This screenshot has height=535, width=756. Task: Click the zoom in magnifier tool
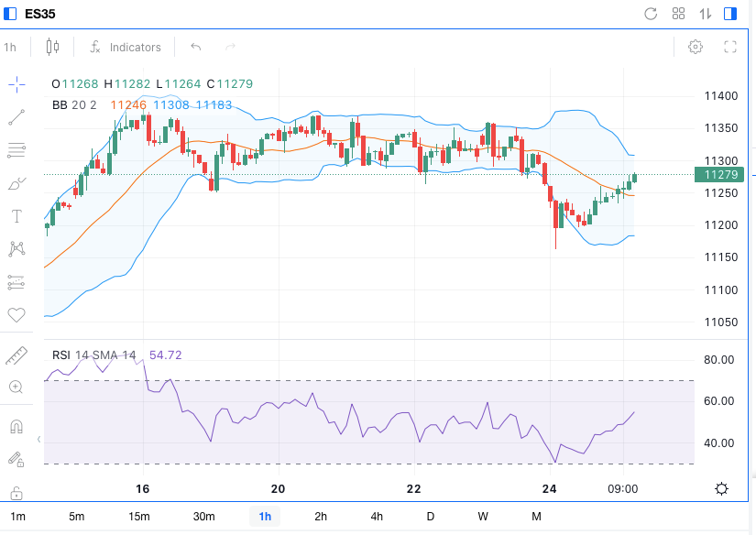(x=16, y=387)
